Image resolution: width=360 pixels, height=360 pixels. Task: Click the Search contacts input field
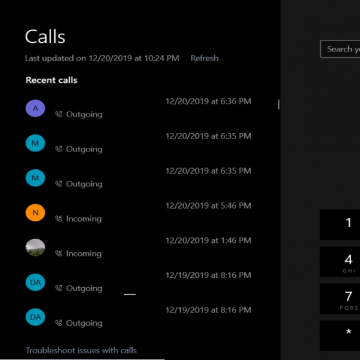(x=340, y=49)
